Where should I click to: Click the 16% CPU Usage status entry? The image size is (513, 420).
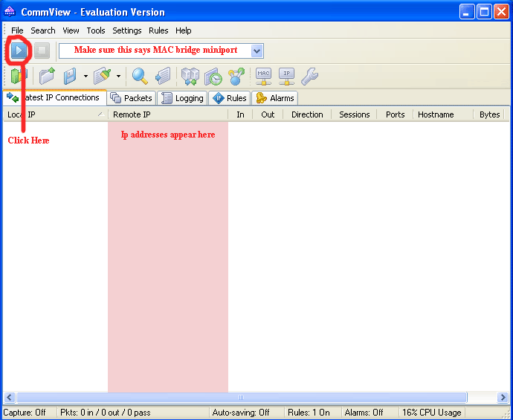(431, 413)
